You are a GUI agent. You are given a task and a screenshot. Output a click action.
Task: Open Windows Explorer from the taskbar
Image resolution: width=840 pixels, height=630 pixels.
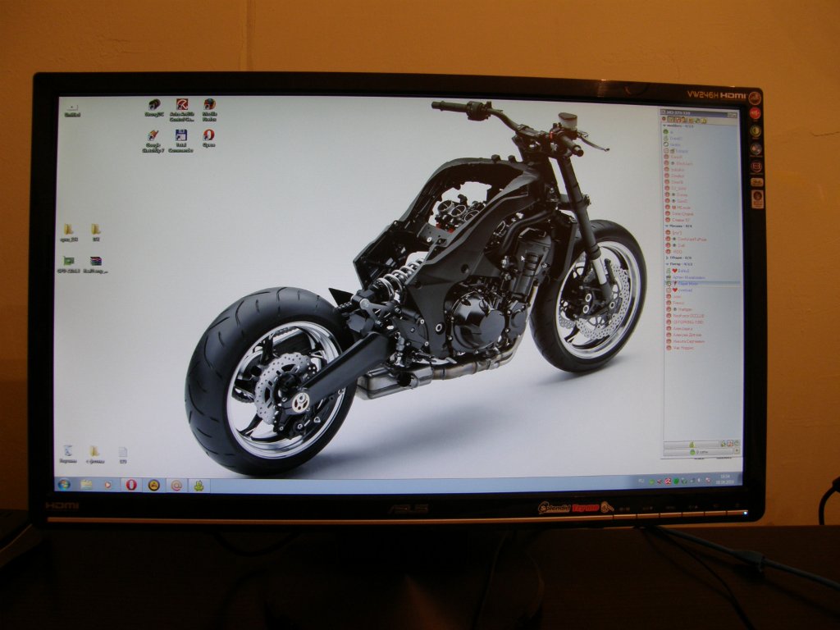(x=86, y=484)
